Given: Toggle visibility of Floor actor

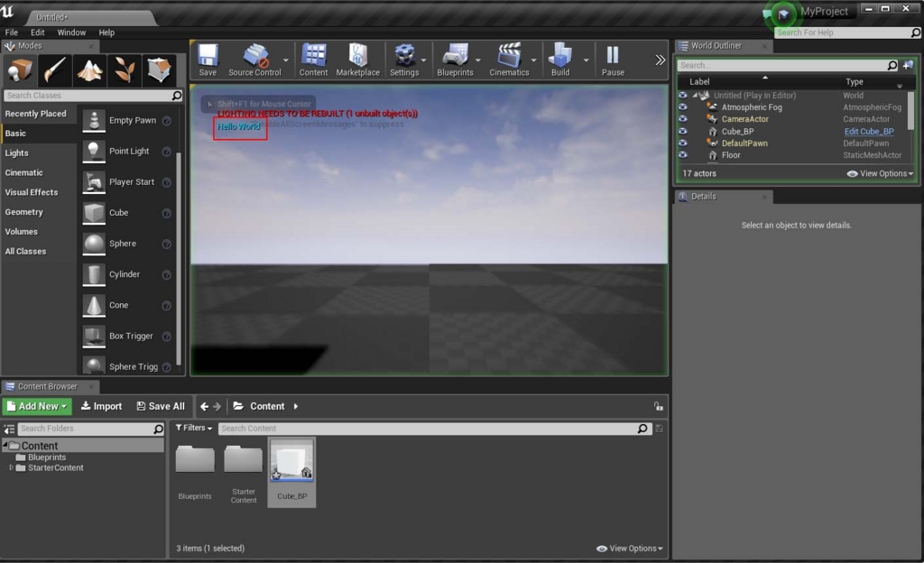Looking at the screenshot, I should coord(682,155).
